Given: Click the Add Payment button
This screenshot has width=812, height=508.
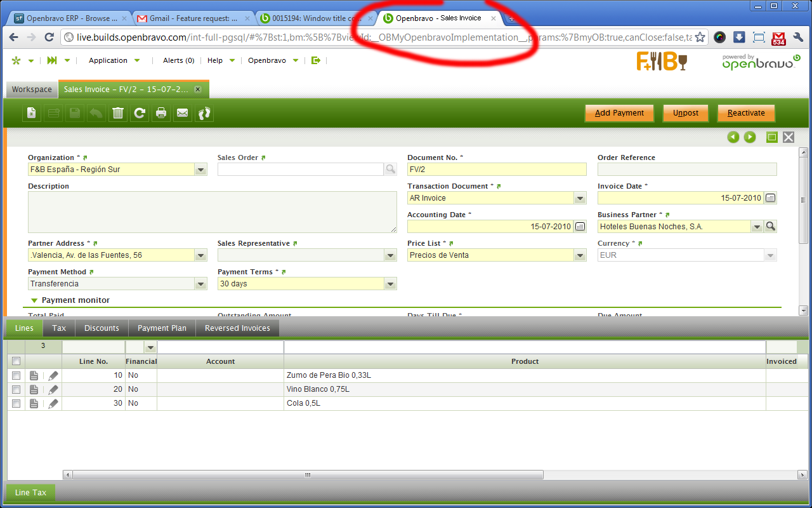Looking at the screenshot, I should point(619,113).
